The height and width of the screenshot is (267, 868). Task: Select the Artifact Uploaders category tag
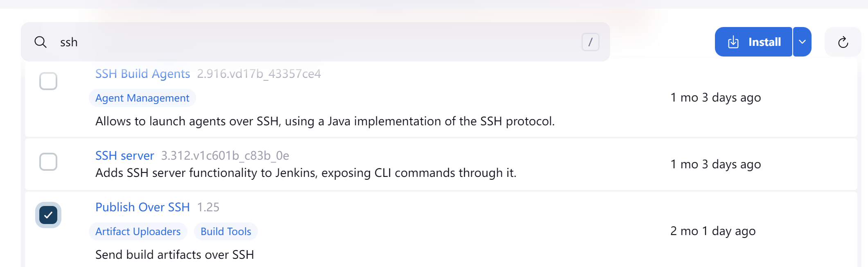tap(138, 232)
